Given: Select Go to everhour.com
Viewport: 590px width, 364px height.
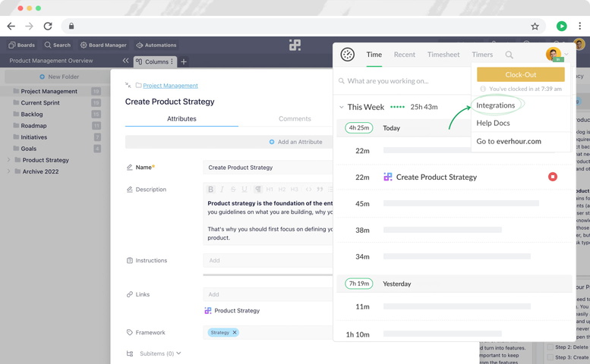Looking at the screenshot, I should (x=509, y=141).
